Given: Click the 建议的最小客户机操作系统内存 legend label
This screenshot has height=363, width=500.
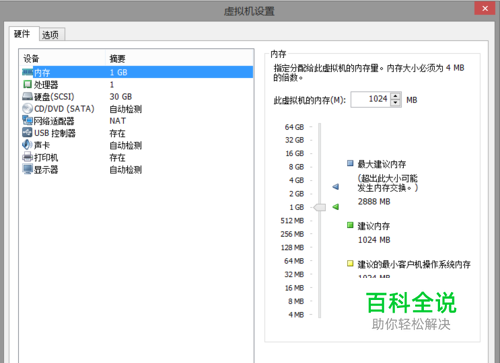Looking at the screenshot, I should point(414,264).
